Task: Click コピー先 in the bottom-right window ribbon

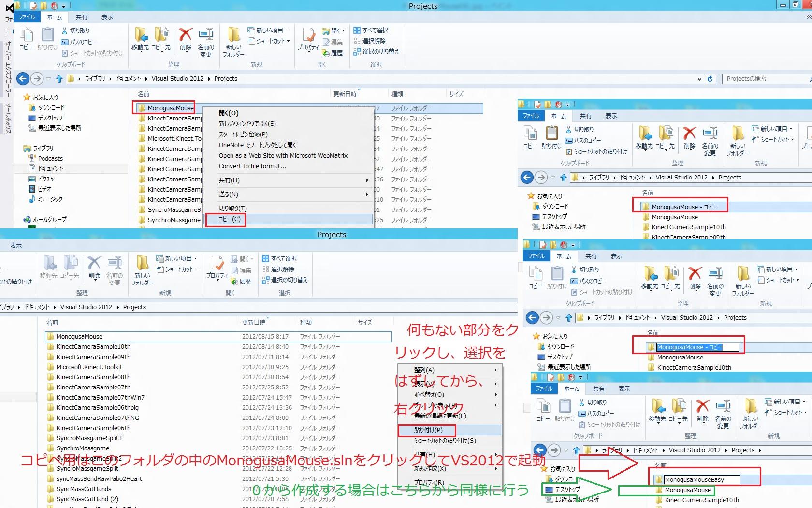Action: (679, 410)
